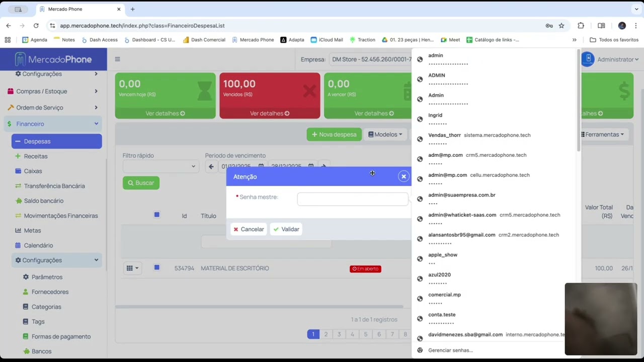644x362 pixels.
Task: Open Caixas in the sidebar
Action: pyautogui.click(x=33, y=171)
